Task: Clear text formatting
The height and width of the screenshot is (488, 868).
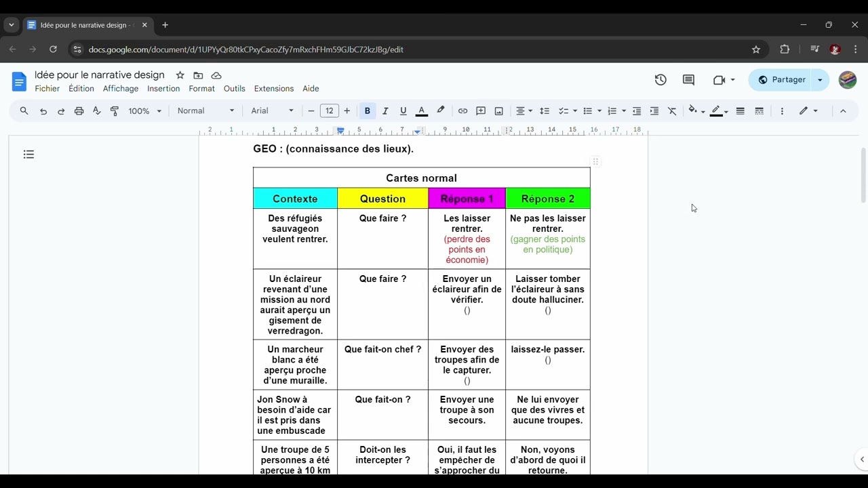Action: pyautogui.click(x=672, y=111)
